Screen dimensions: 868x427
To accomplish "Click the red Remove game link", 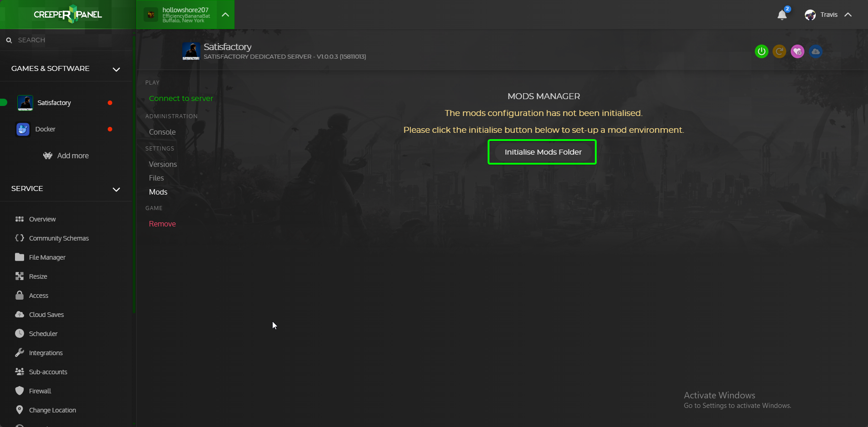I will tap(162, 224).
